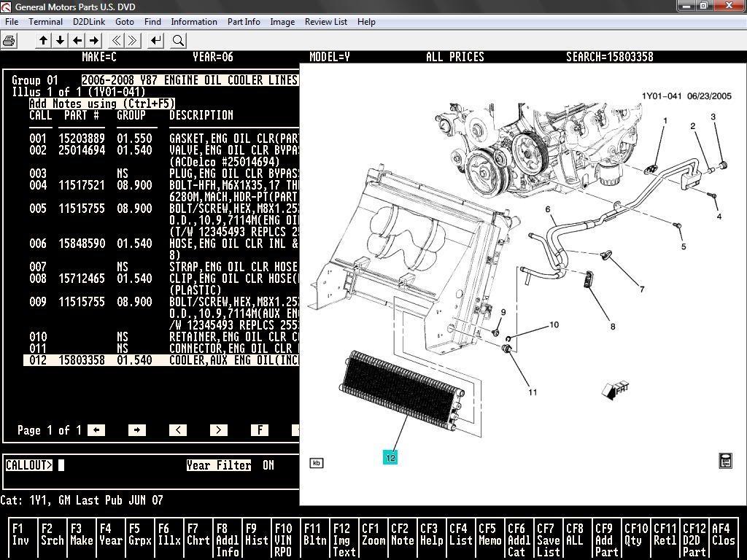Click the F2 Srch function button
This screenshot has height=560, width=747.
tap(52, 540)
